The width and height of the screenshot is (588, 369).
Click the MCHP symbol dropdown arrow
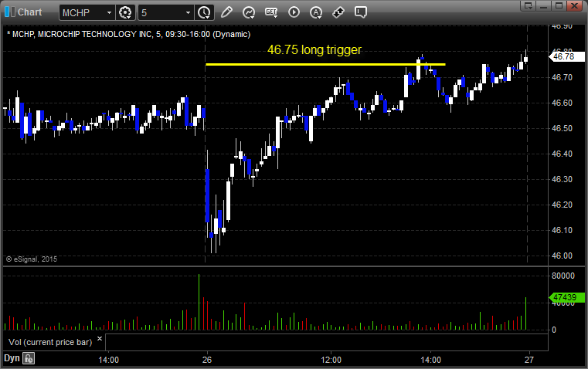(109, 12)
